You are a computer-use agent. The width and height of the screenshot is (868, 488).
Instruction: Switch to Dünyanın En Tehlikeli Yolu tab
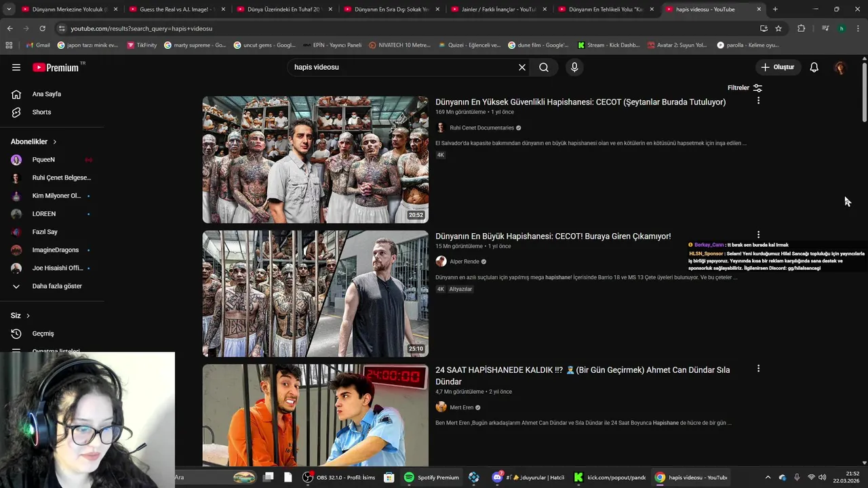pyautogui.click(x=605, y=9)
